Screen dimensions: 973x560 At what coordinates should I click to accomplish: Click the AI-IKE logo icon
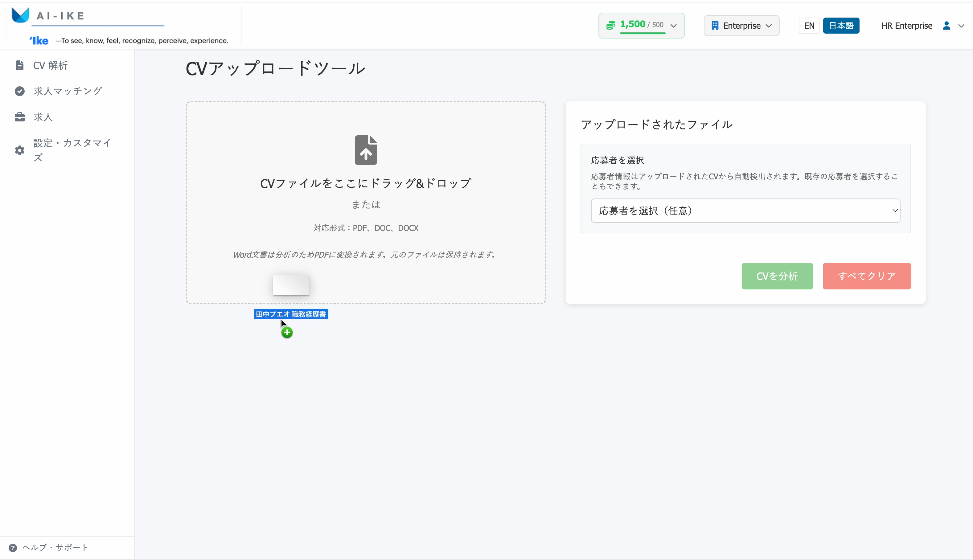tap(20, 15)
